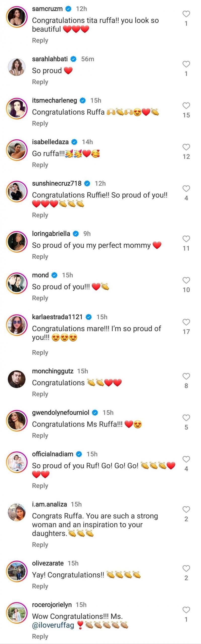Open officialnadiam's profile via username
Viewport: 201px width, 644px height.
click(x=53, y=454)
